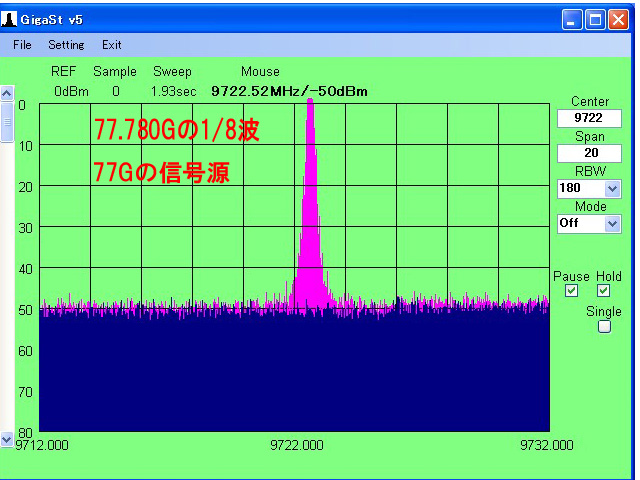Click the Center frequency field 9722
Screen dimensions: 640x480
point(589,118)
